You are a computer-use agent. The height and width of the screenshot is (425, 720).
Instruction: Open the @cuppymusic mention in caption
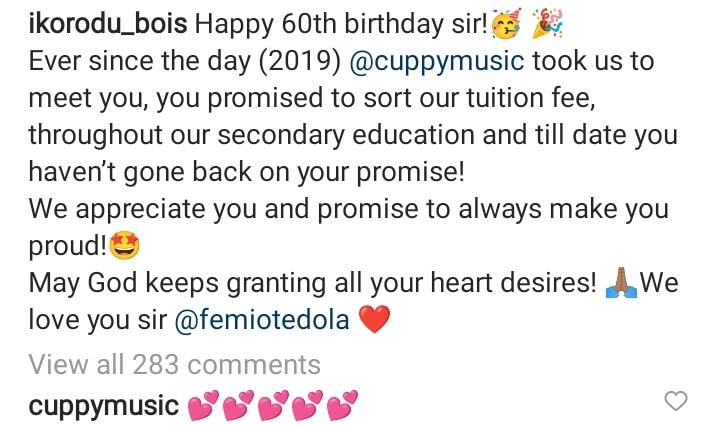click(437, 62)
